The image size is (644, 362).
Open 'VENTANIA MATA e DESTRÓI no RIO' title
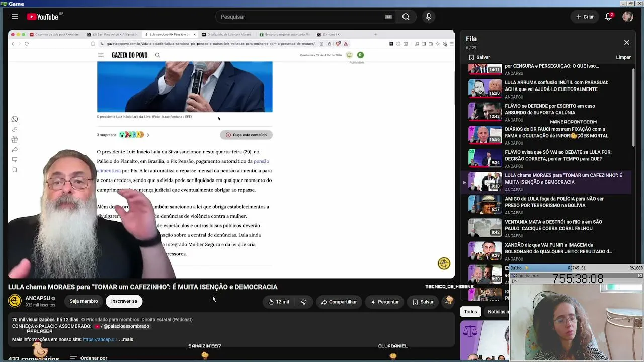coord(553,225)
